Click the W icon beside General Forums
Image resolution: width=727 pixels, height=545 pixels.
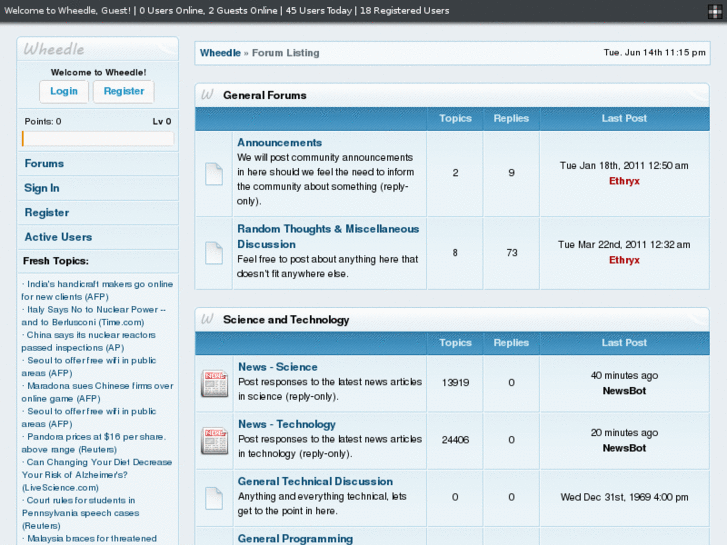tap(207, 95)
